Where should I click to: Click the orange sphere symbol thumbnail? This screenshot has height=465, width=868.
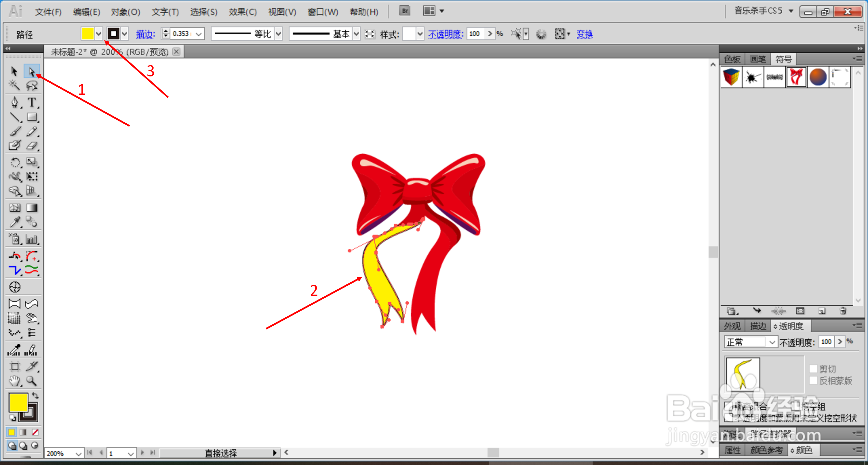point(818,77)
